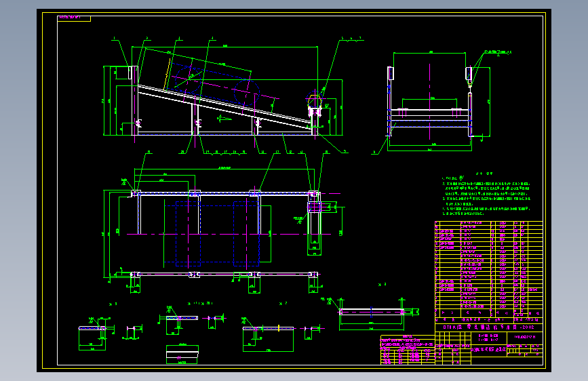588x381 pixels.
Task: Click the yellow parts list table
Action: [488, 269]
